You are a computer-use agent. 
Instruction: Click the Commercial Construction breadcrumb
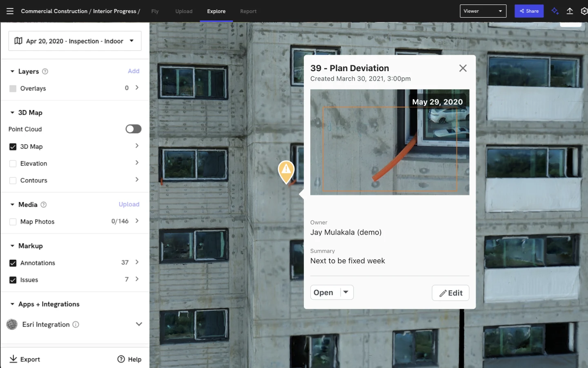tap(54, 11)
